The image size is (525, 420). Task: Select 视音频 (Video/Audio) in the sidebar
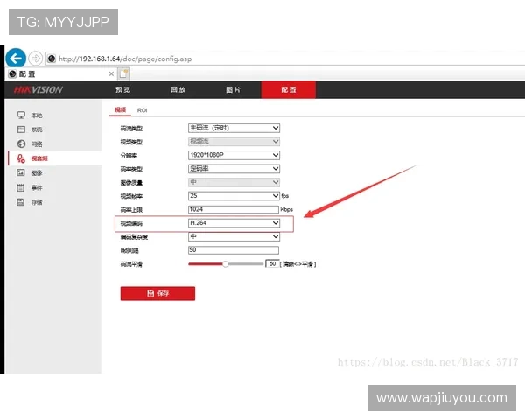tap(38, 158)
